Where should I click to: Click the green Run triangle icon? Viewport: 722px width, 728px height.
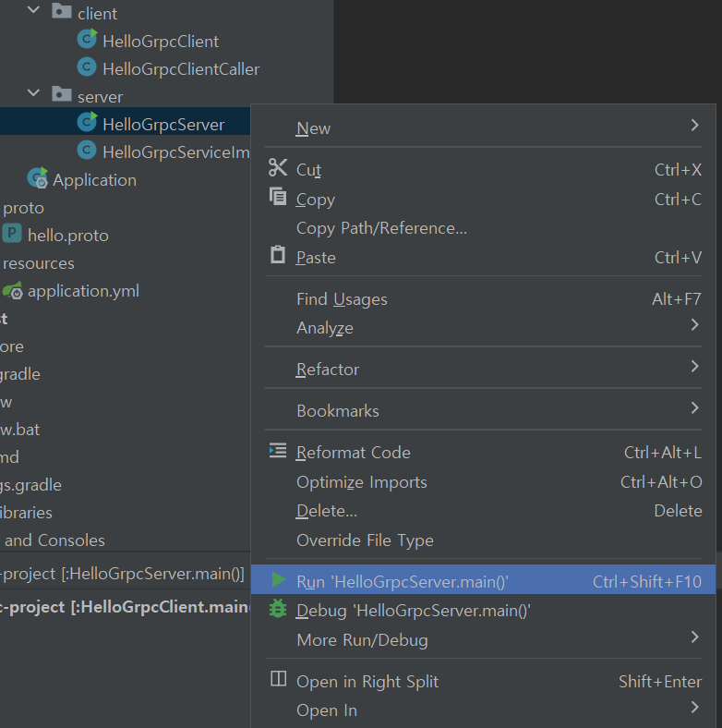pyautogui.click(x=279, y=579)
